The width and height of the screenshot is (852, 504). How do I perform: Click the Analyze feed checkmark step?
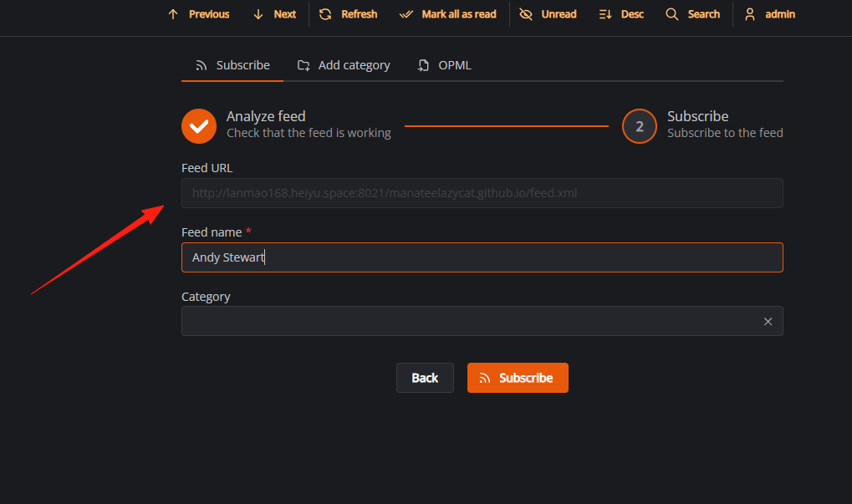pos(199,126)
